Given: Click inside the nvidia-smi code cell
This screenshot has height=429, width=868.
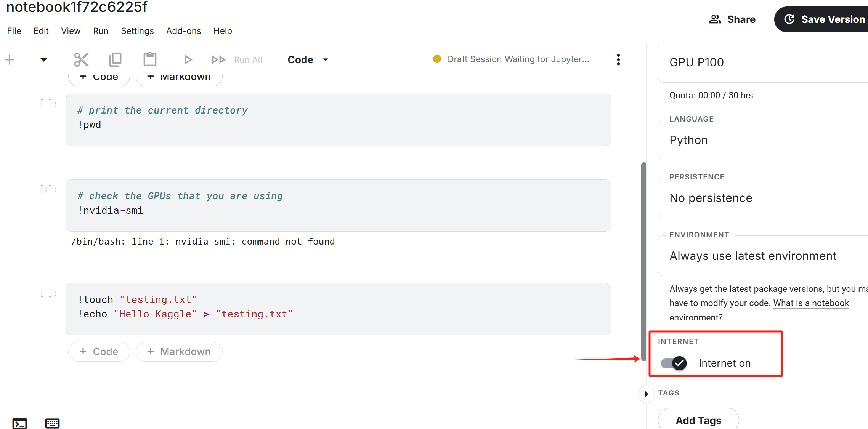Looking at the screenshot, I should pos(338,205).
